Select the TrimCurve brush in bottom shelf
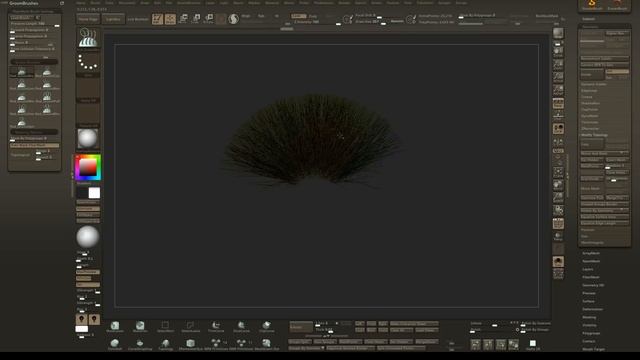Viewport: 640px width, 360px height. (216, 327)
